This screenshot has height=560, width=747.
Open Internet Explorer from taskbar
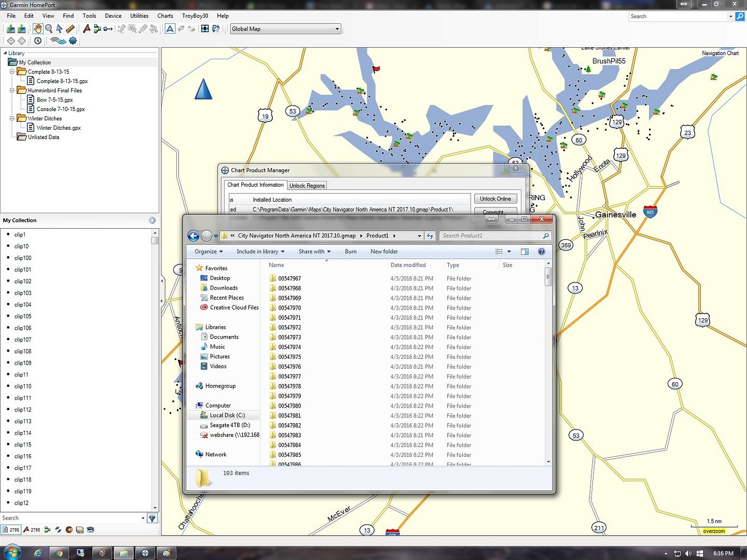pos(37,553)
